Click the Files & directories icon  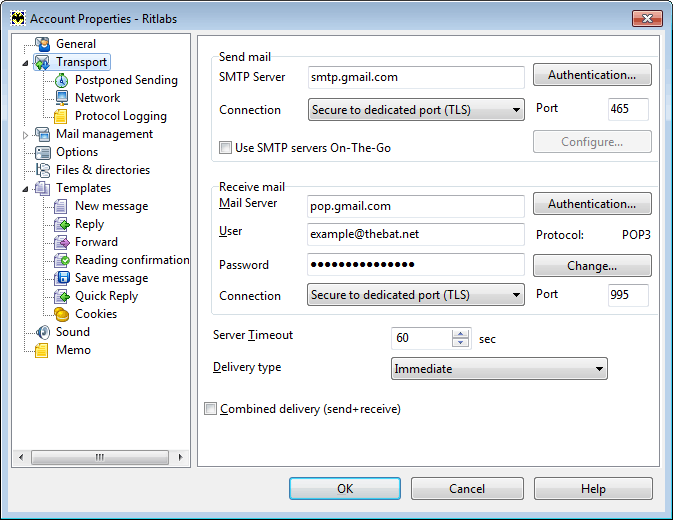42,170
